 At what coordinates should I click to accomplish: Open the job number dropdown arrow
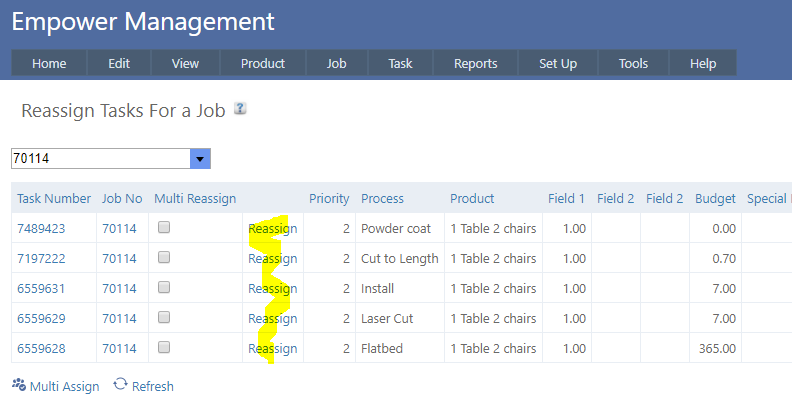(x=200, y=159)
